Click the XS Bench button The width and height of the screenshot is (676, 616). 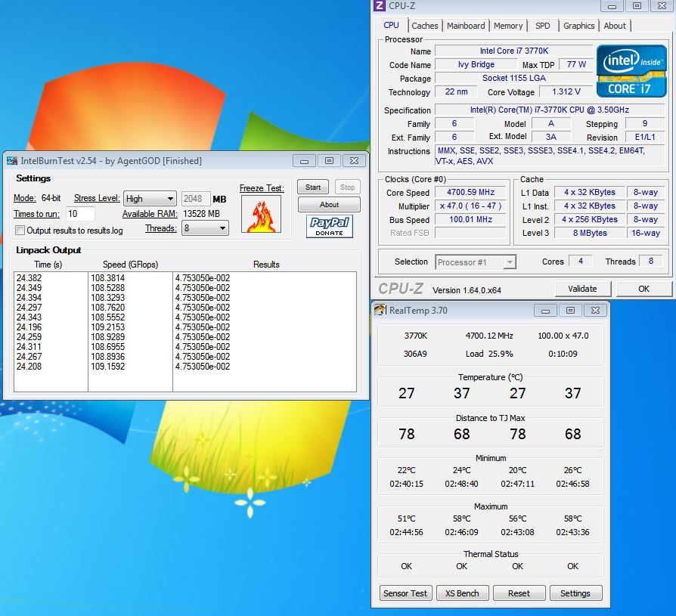(x=462, y=593)
